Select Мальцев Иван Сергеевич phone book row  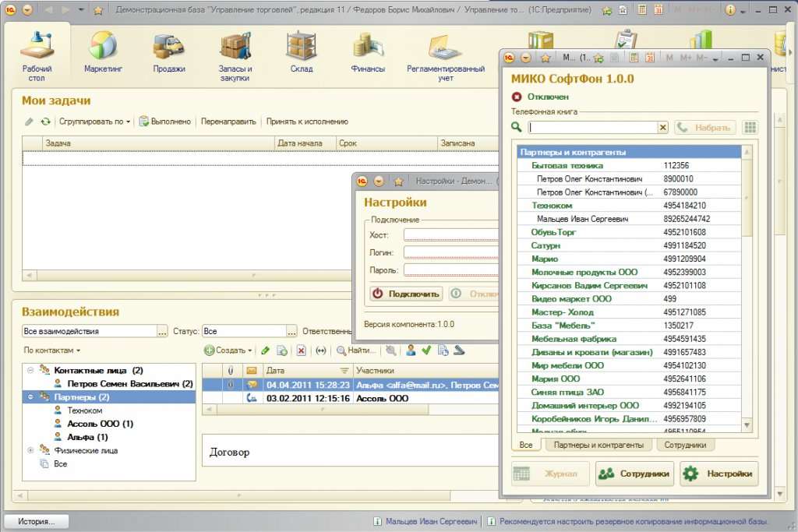(629, 219)
